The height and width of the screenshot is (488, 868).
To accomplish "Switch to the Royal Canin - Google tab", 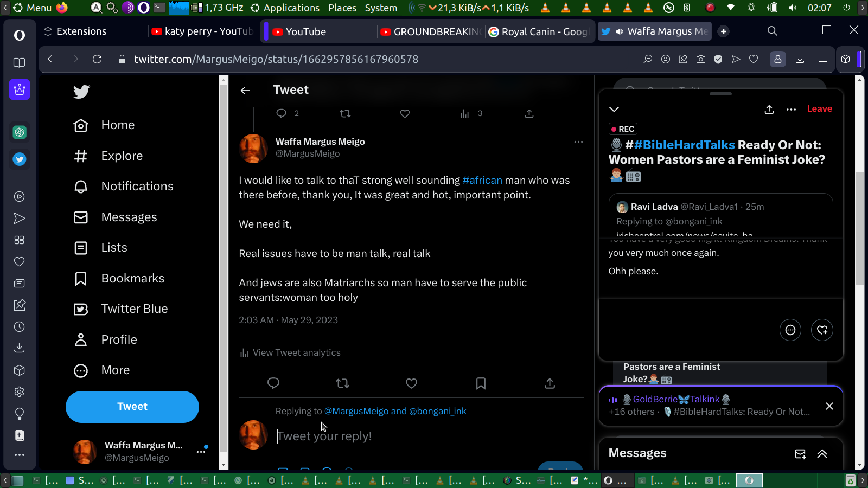I will (x=539, y=31).
